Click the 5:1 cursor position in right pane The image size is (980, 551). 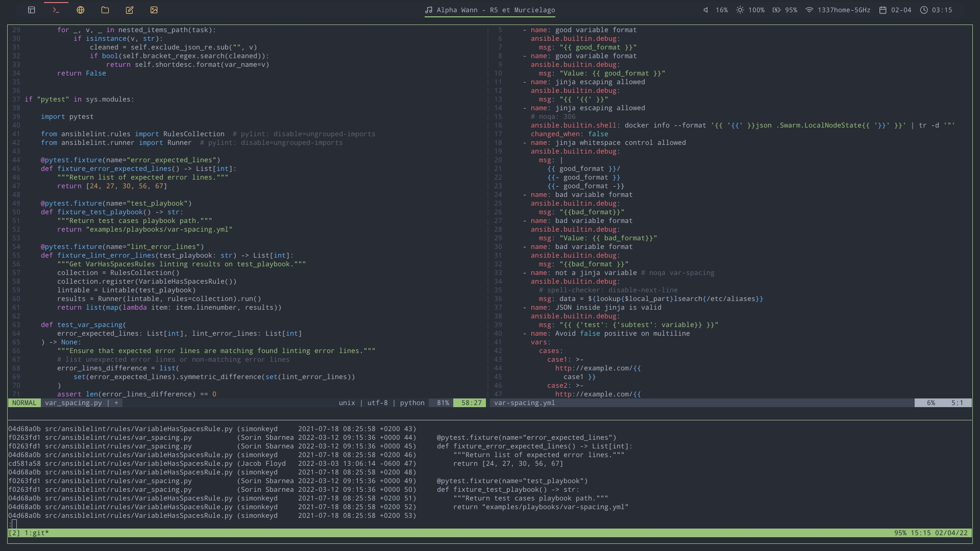tap(957, 403)
